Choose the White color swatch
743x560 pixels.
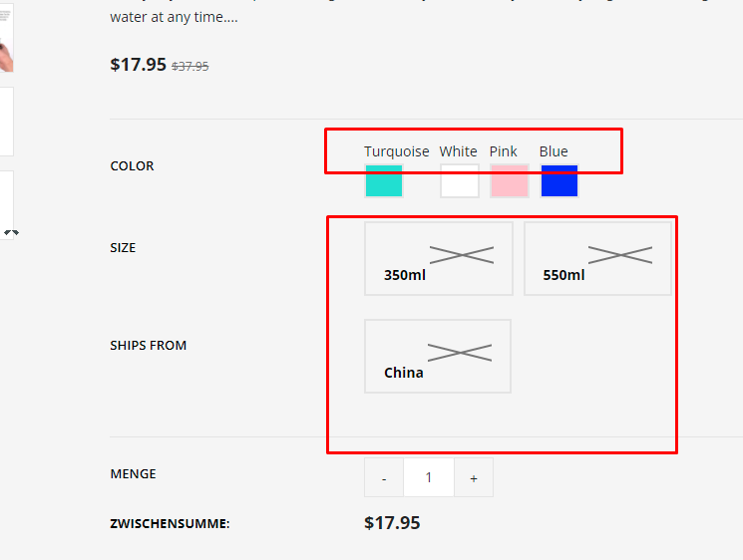460,181
